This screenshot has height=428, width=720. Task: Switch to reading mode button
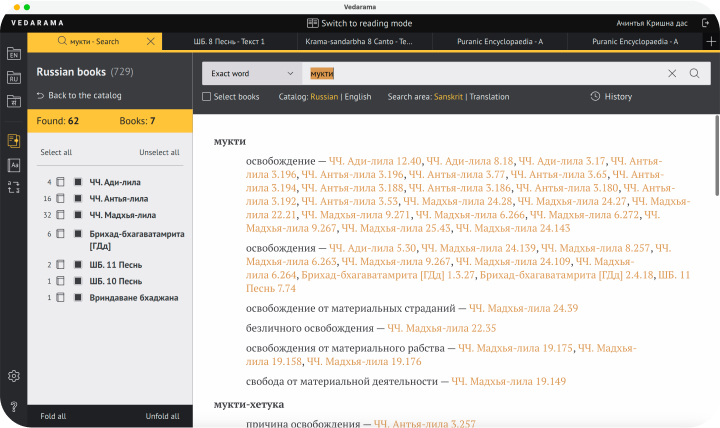pos(359,22)
